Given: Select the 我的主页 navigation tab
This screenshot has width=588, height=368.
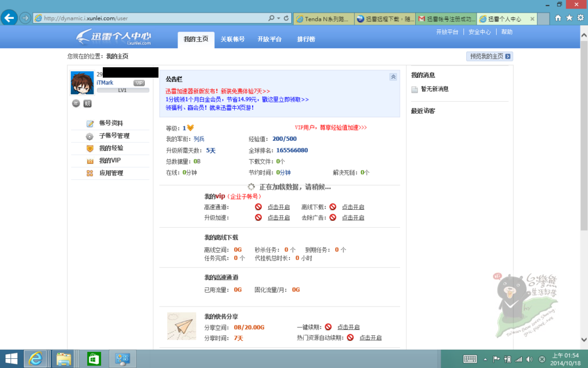Looking at the screenshot, I should click(196, 40).
